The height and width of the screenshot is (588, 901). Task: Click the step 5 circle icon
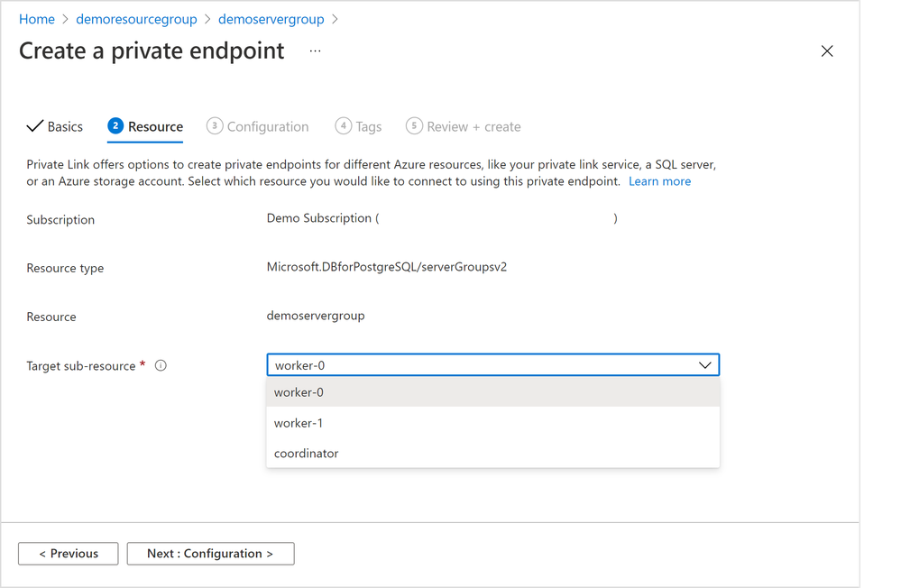414,126
